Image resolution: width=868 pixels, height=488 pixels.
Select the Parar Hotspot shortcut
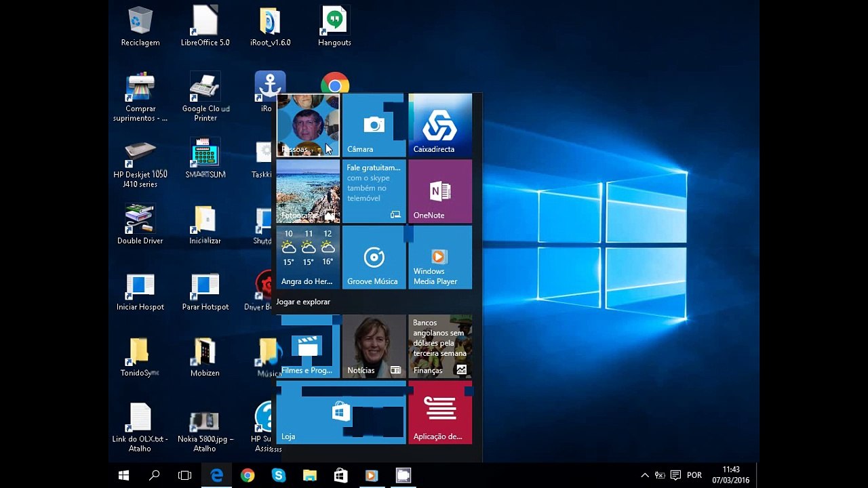(x=205, y=291)
